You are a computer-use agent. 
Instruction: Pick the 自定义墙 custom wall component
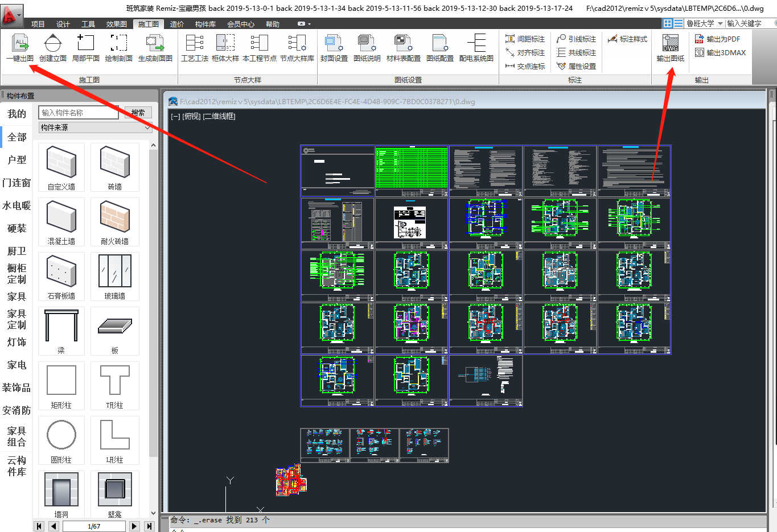tap(61, 167)
